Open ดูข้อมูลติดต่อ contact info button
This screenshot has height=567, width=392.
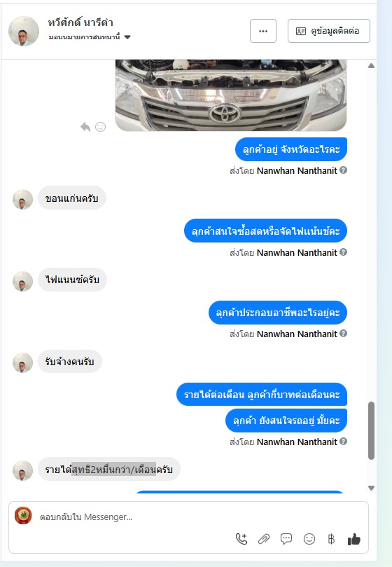pos(329,31)
